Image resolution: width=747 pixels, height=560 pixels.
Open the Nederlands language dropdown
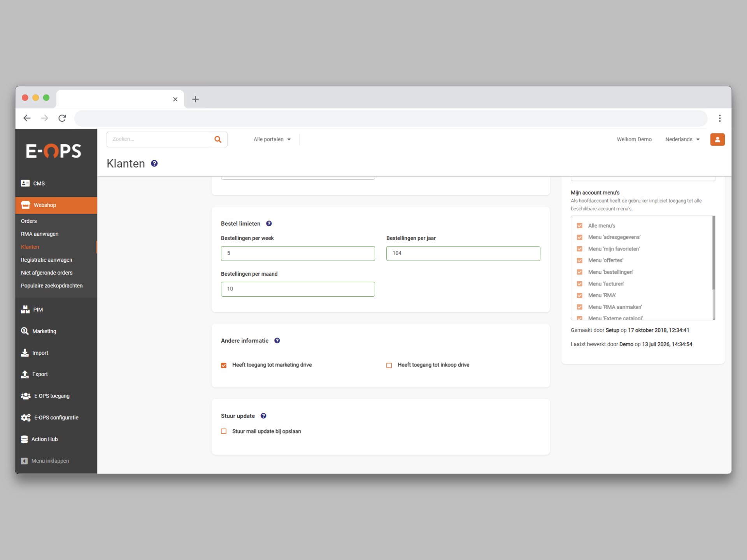[682, 139]
